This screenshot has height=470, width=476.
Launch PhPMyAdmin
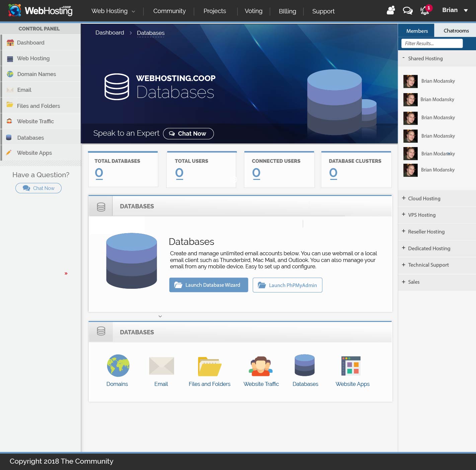click(x=288, y=285)
